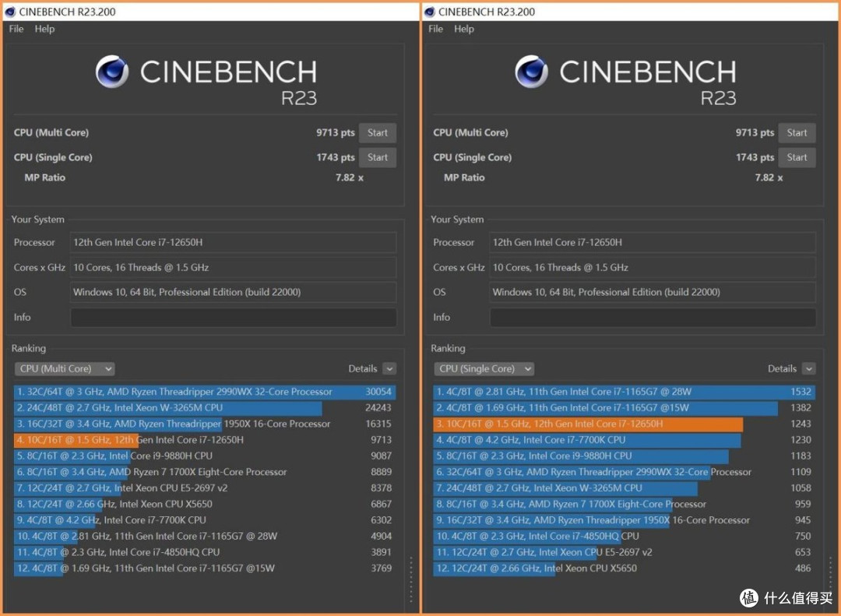
Task: Click the Info input field in right window
Action: [653, 317]
